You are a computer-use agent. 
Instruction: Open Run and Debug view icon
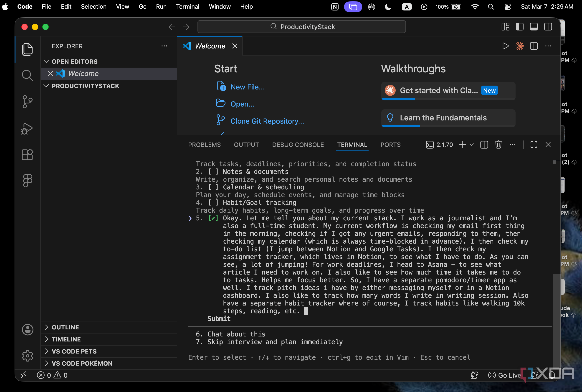click(27, 128)
